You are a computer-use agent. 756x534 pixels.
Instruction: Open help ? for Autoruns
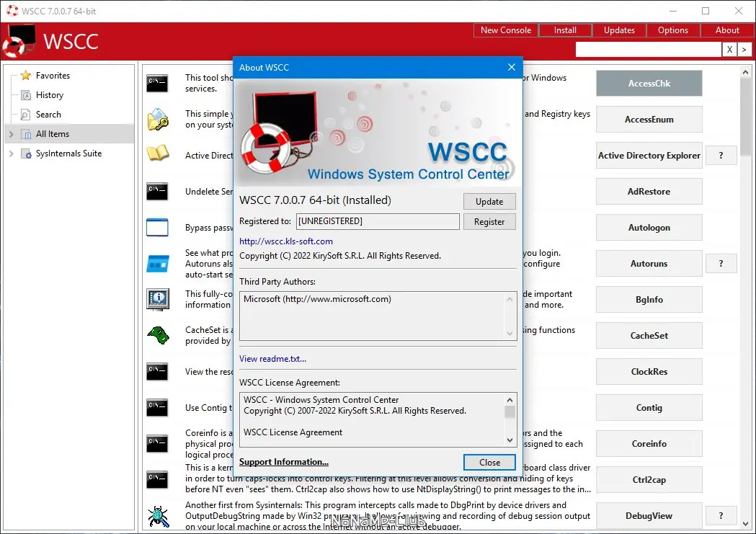721,264
